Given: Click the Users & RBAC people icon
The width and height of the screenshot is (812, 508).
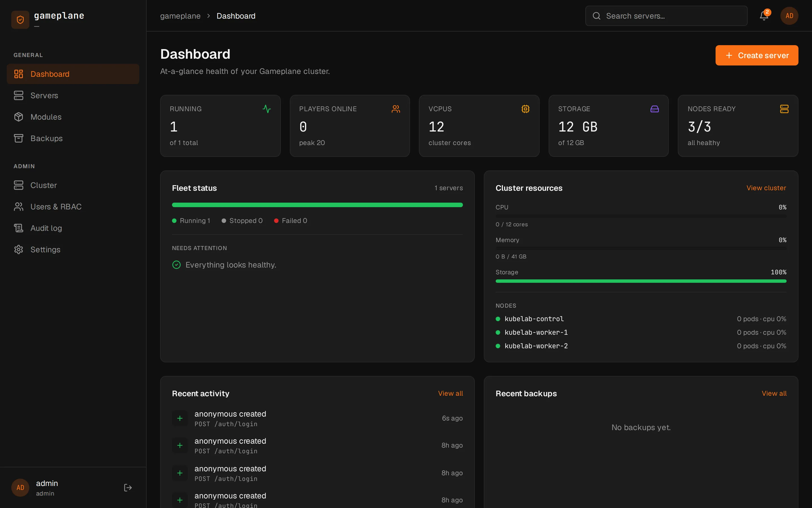Looking at the screenshot, I should click(18, 207).
